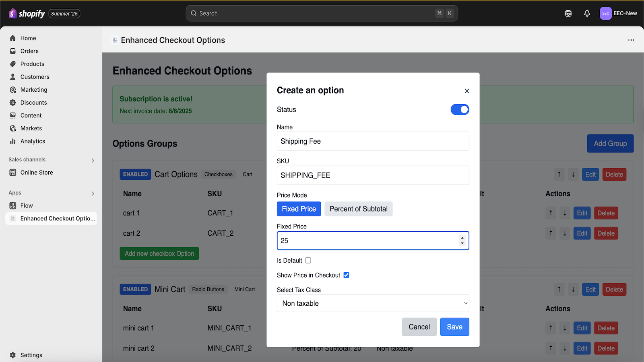Move cart 1 option up with arrow
644x362 pixels.
[x=551, y=213]
